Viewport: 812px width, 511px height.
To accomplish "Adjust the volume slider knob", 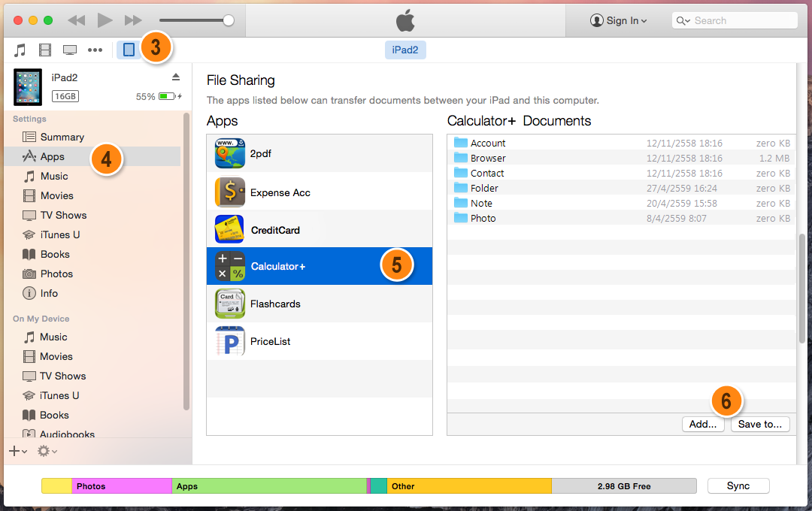I will coord(229,20).
